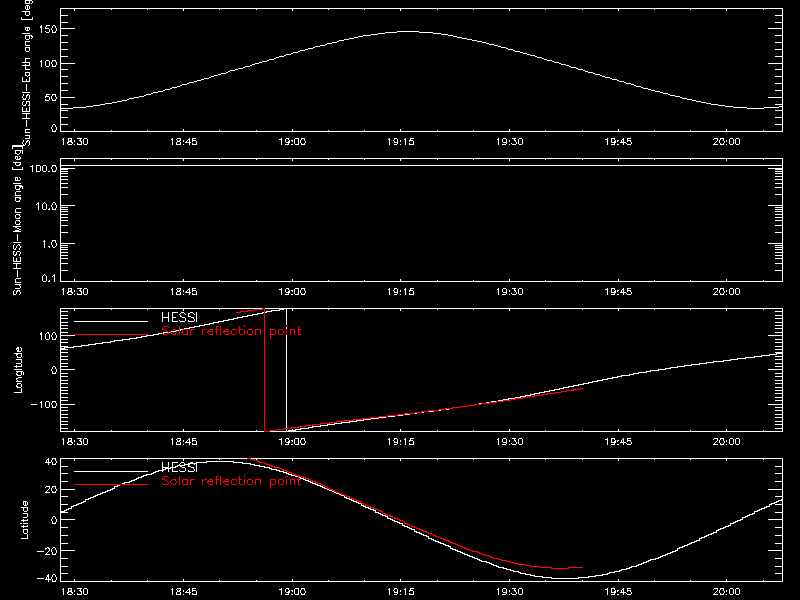The width and height of the screenshot is (800, 600).
Task: Select the 'HESSI' legend label in Longitude plot
Action: pyautogui.click(x=179, y=317)
